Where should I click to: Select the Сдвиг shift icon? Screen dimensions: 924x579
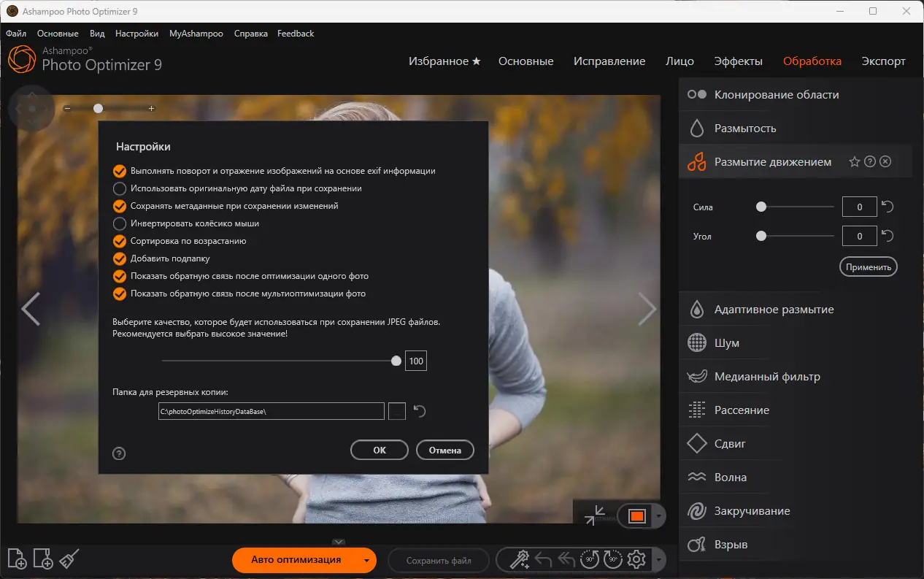click(697, 444)
